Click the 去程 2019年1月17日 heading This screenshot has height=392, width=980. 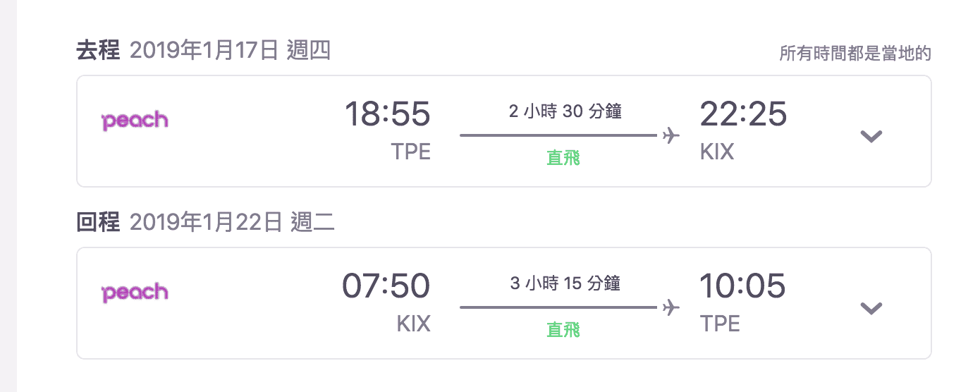point(203,51)
